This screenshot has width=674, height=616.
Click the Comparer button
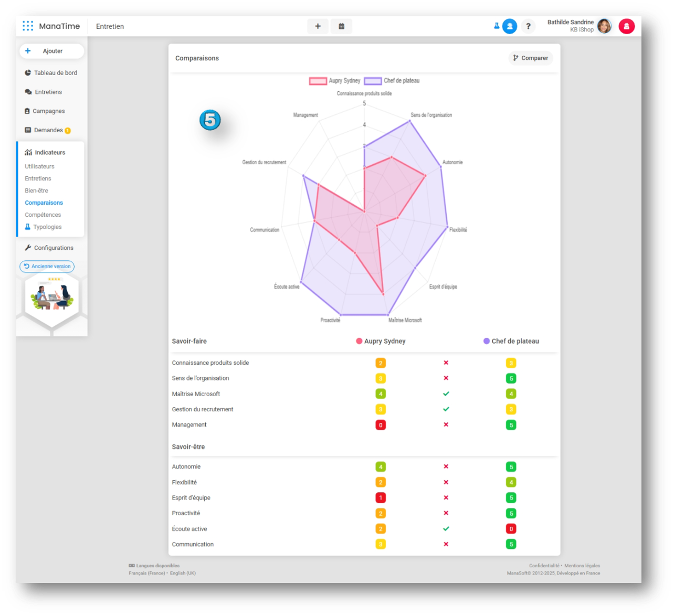coord(531,58)
